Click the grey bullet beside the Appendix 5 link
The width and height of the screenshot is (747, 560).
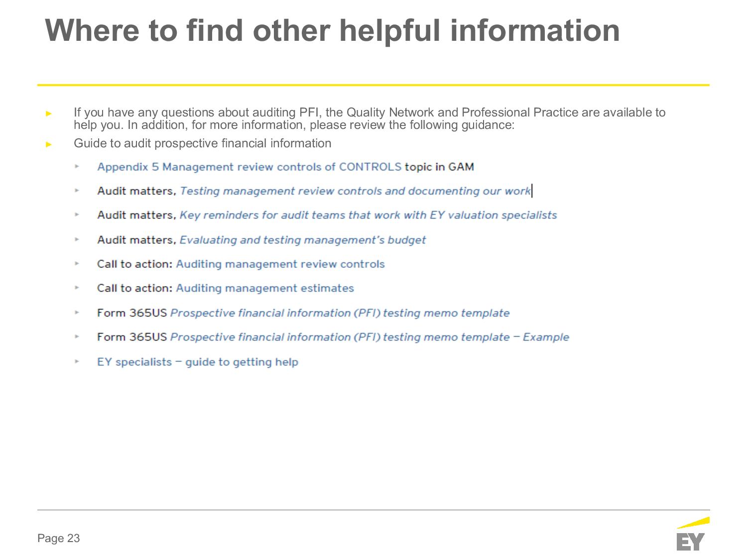77,167
